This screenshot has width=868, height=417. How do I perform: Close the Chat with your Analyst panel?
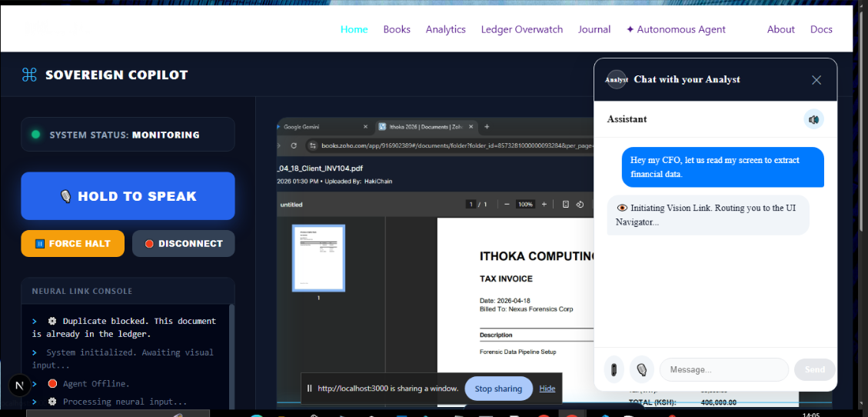click(x=816, y=80)
